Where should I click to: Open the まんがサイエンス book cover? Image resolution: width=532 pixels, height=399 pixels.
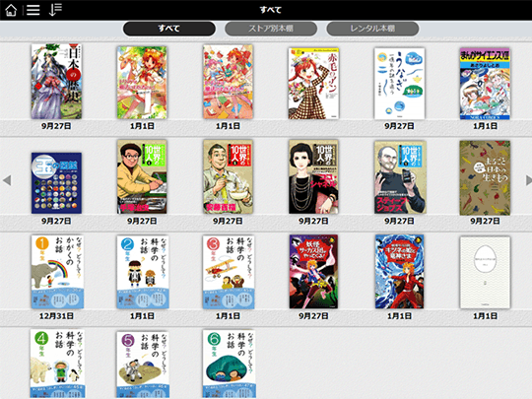click(485, 84)
